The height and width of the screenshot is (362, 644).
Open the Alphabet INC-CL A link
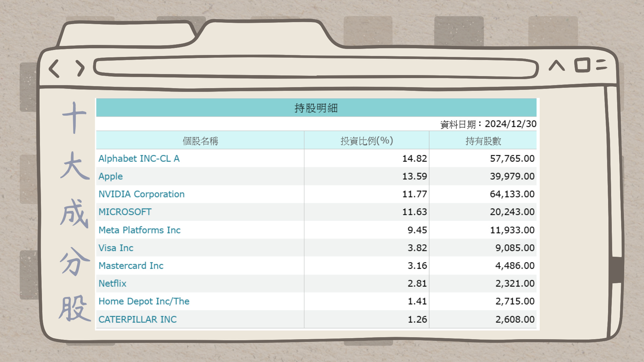[139, 159]
